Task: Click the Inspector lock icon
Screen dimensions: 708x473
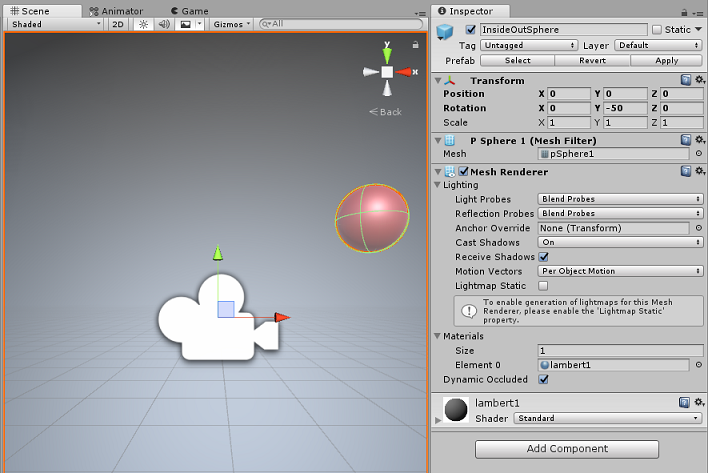Action: (686, 11)
